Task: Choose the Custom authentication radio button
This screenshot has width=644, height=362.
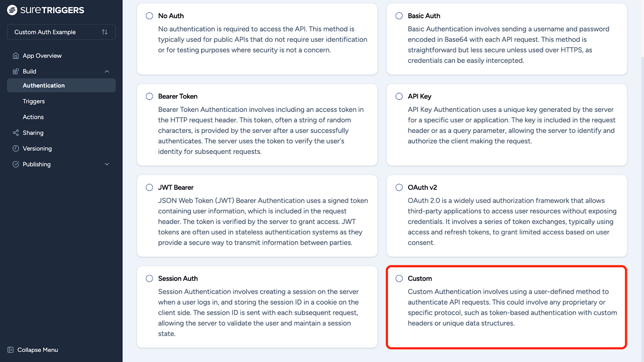Action: point(399,278)
